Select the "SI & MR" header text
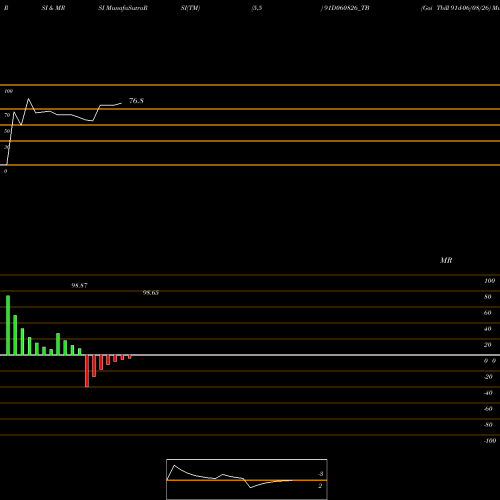The width and height of the screenshot is (500, 500). 53,8
